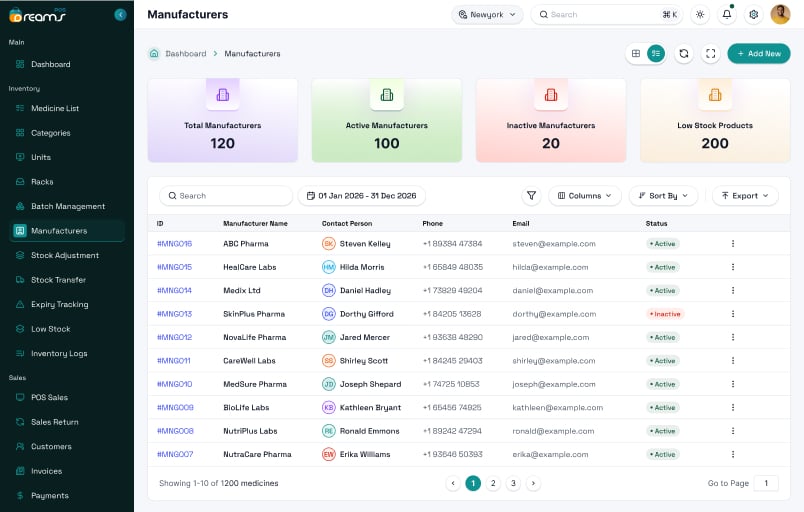Viewport: 804px width, 512px height.
Task: Go to next page arrow
Action: pos(533,483)
